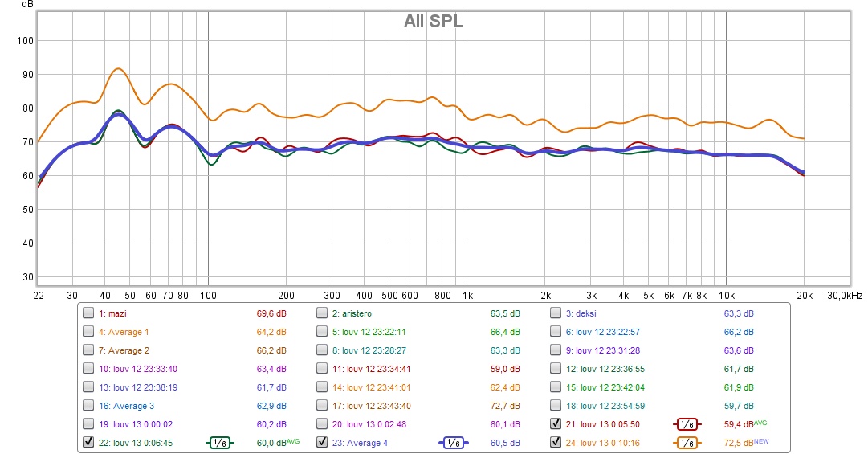The image size is (868, 454).
Task: Click the '11: Iouv 12 23:34:41' legend label
Action: click(x=372, y=369)
